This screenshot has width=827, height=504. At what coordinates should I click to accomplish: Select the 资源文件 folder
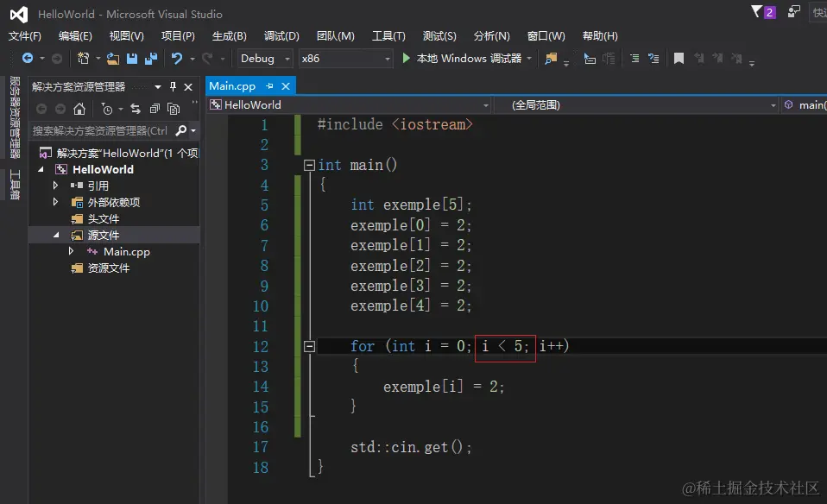pos(109,268)
